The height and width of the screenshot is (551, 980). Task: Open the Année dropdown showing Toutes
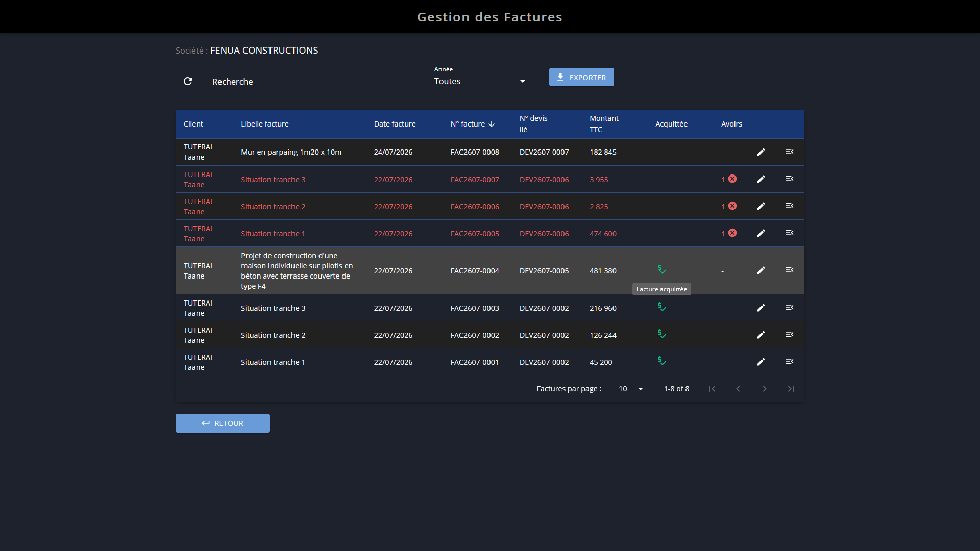tap(481, 82)
